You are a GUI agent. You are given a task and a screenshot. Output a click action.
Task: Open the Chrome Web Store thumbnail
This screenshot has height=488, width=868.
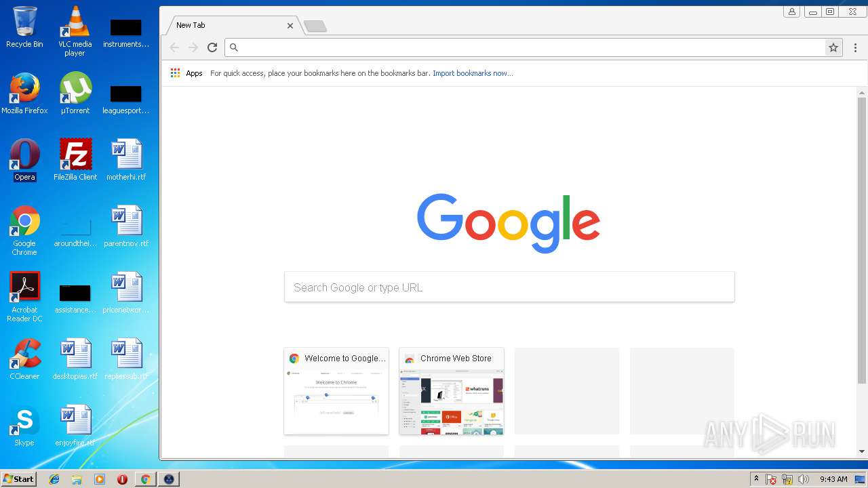[x=452, y=391]
